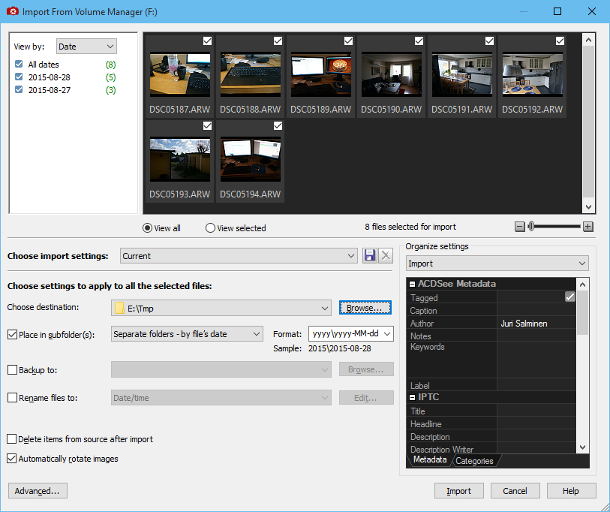Select the DSC05194.ARW thumbnail
The width and height of the screenshot is (610, 512).
(251, 160)
